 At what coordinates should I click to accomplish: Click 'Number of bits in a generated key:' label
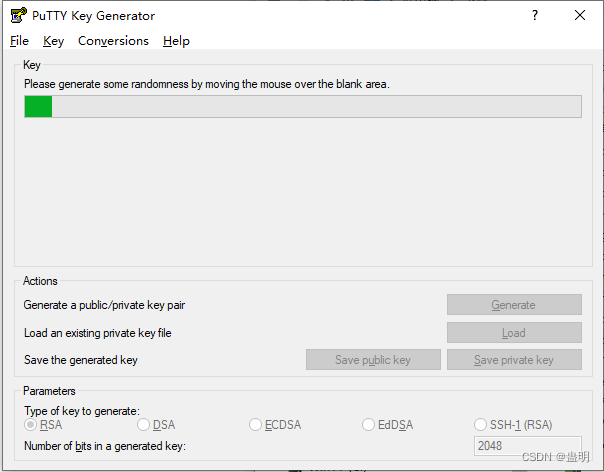105,446
